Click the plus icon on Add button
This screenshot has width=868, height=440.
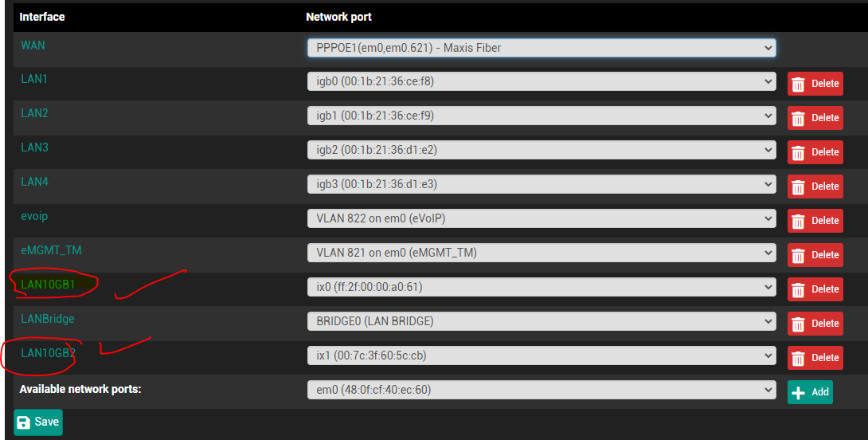coord(798,392)
